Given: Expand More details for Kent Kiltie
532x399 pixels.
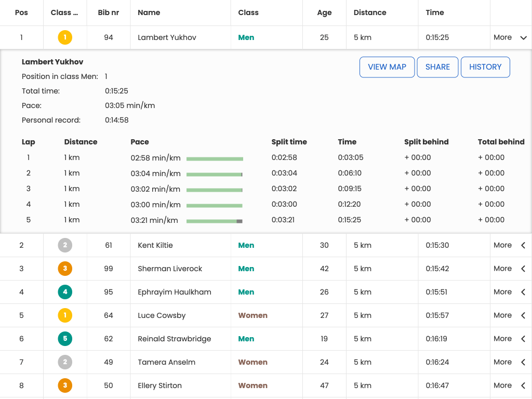Looking at the screenshot, I should pos(510,245).
